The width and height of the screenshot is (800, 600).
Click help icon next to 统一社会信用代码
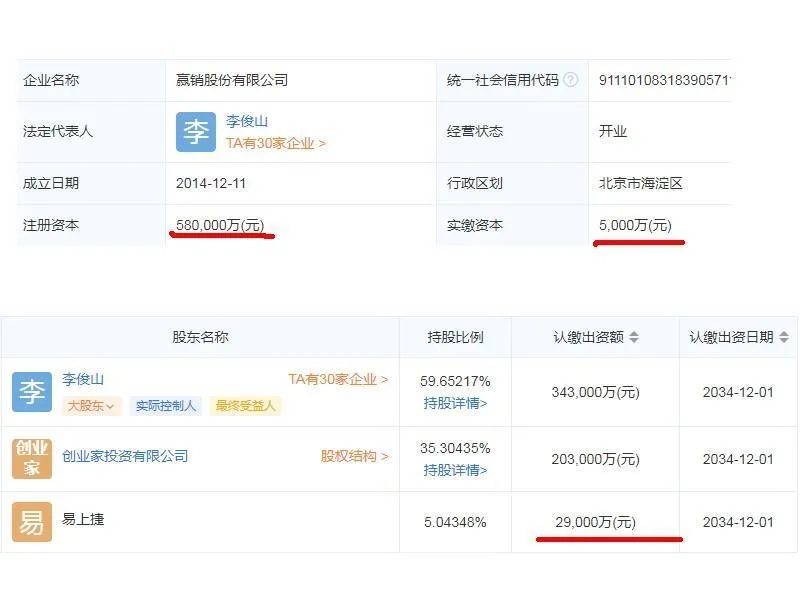[571, 80]
